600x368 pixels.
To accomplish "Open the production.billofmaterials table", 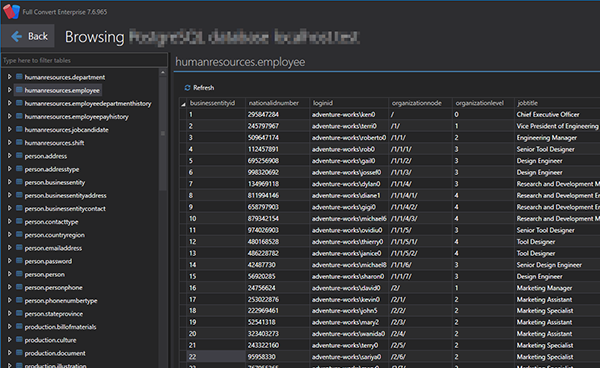I will tap(60, 327).
